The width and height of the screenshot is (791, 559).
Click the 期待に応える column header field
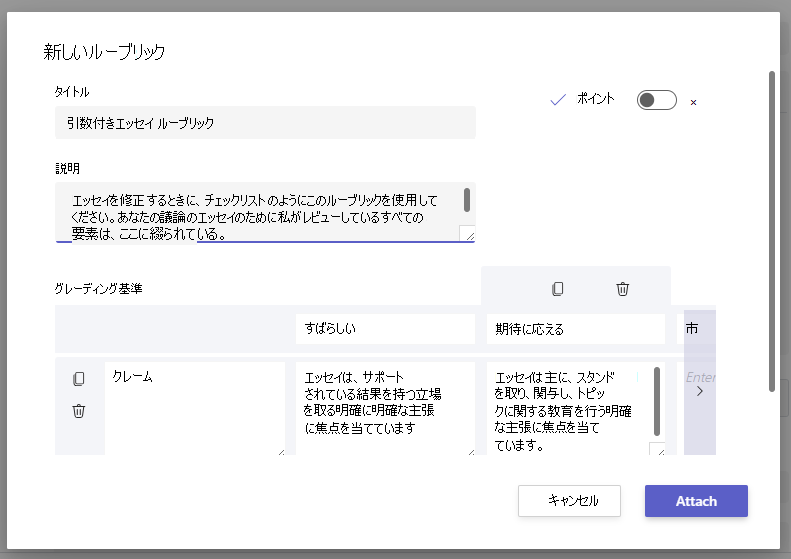(x=576, y=329)
